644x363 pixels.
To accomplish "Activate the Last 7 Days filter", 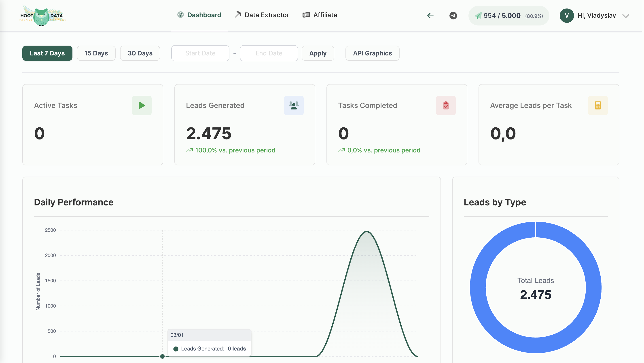I will [47, 53].
